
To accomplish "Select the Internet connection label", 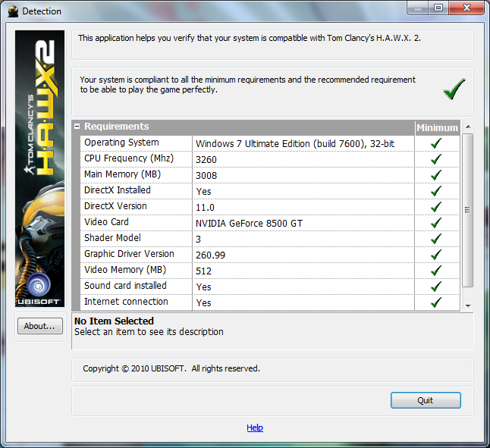I will (x=126, y=302).
